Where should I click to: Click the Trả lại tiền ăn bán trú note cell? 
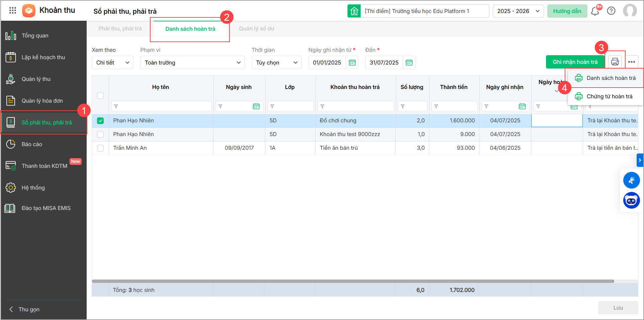click(x=611, y=148)
